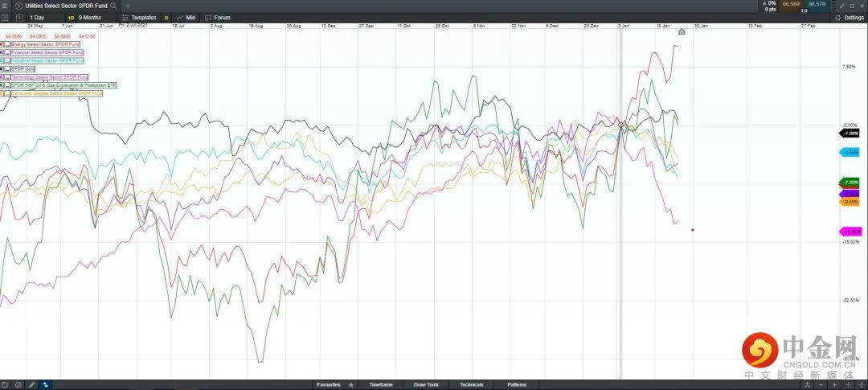Click the green -7.35% price axis tag
This screenshot has height=390, width=868.
tap(850, 183)
